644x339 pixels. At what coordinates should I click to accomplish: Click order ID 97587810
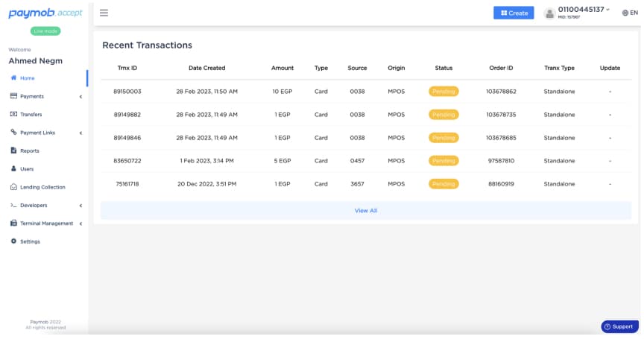(x=501, y=160)
